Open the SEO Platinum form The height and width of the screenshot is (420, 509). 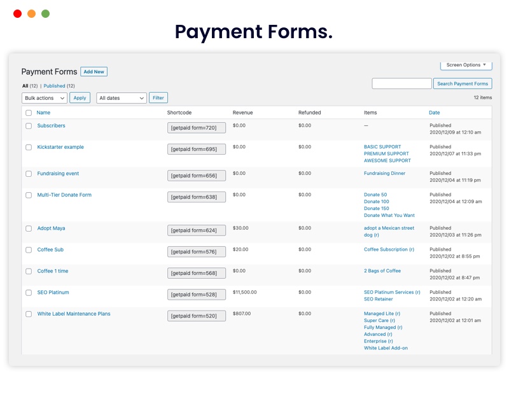pos(53,293)
